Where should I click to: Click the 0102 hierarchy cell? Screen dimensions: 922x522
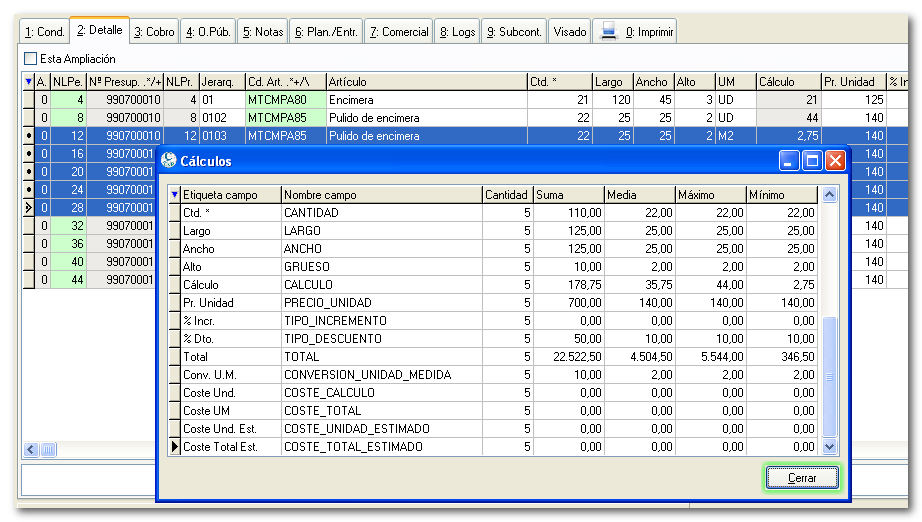[x=222, y=118]
